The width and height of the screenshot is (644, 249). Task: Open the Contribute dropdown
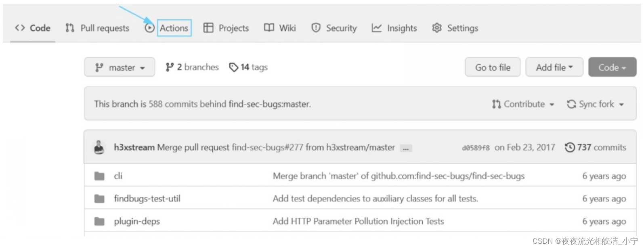tap(523, 104)
